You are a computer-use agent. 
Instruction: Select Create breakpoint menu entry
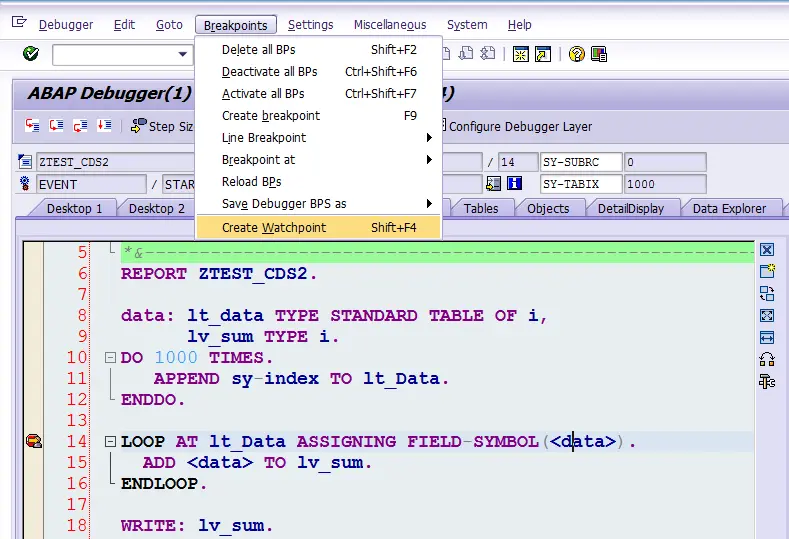[319, 116]
